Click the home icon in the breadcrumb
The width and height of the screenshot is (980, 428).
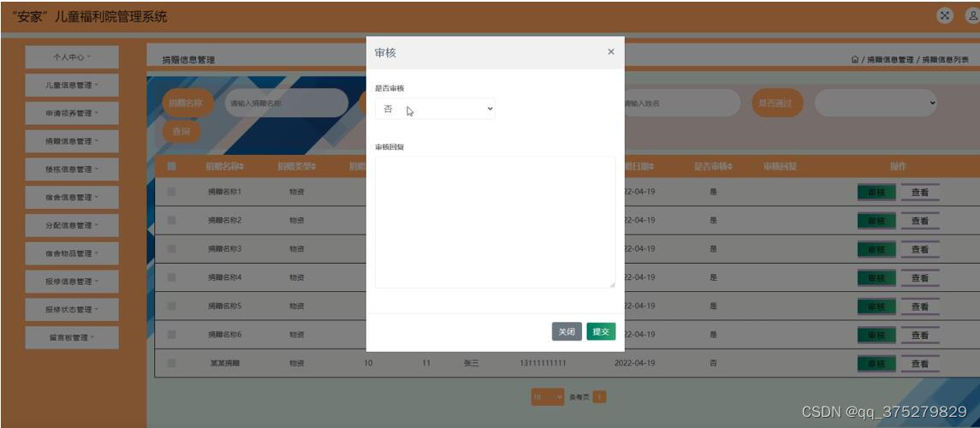pyautogui.click(x=854, y=60)
